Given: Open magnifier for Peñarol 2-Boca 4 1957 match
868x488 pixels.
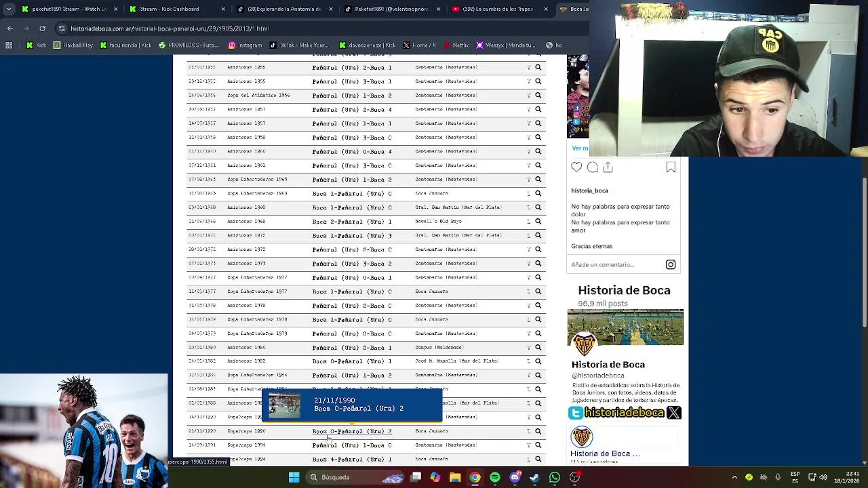Looking at the screenshot, I should (x=538, y=109).
